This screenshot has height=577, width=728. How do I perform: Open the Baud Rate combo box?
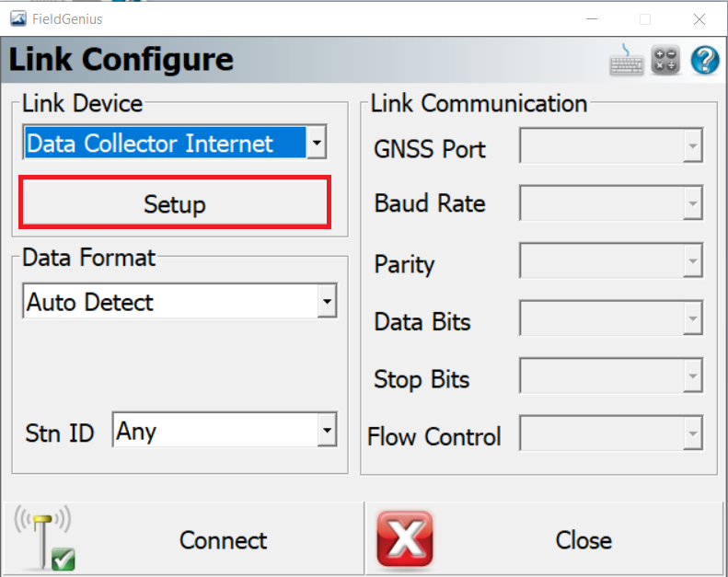pyautogui.click(x=611, y=202)
